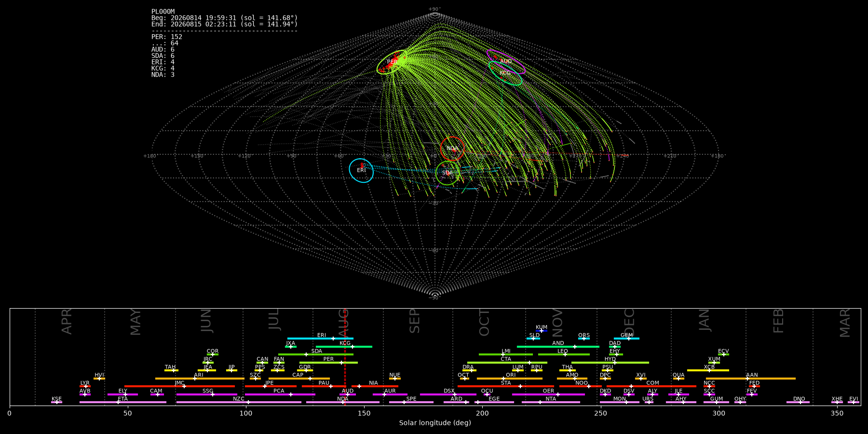
Task: Click the PER radiant ellipse on sky map
Action: click(x=392, y=62)
